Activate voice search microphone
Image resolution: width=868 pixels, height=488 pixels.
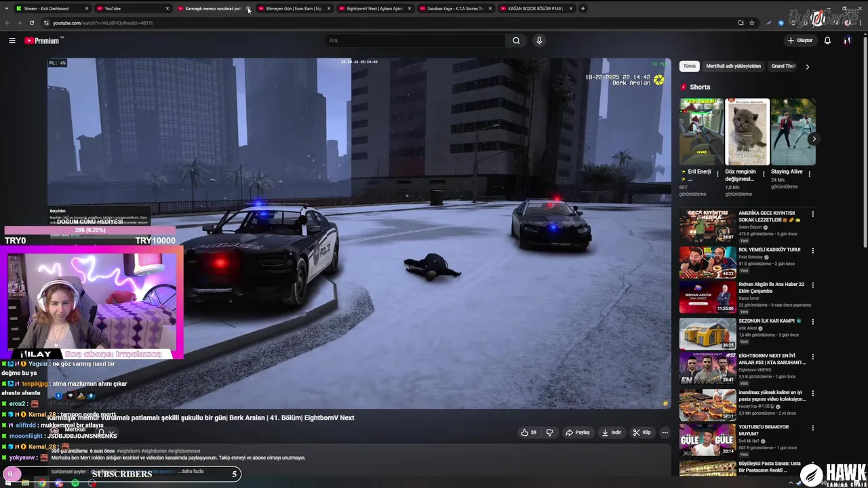click(539, 41)
